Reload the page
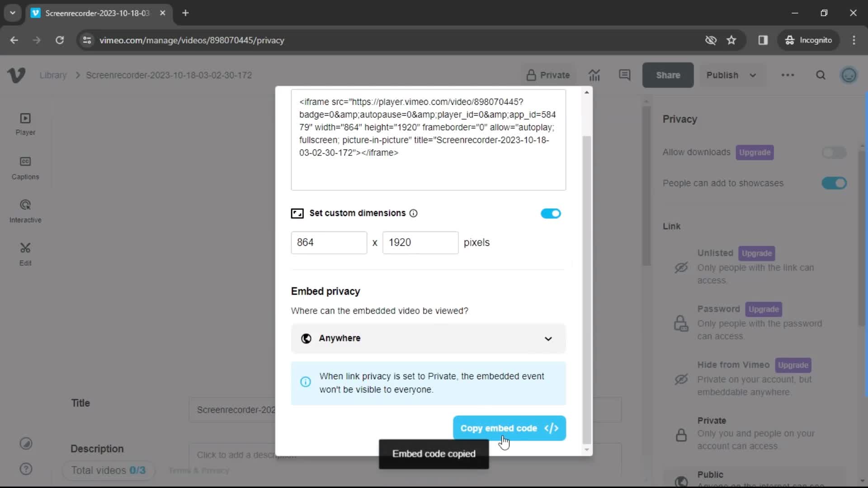868x488 pixels. pyautogui.click(x=60, y=40)
